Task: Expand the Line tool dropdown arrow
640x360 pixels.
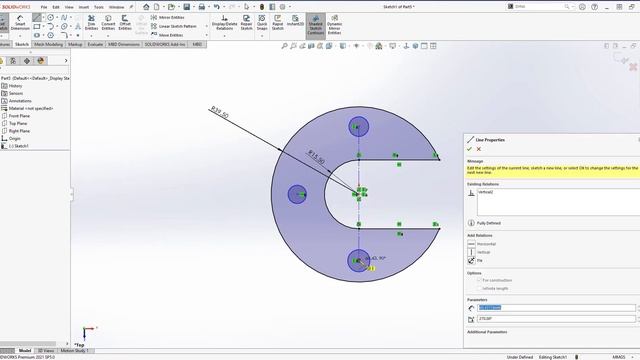Action: [43, 18]
